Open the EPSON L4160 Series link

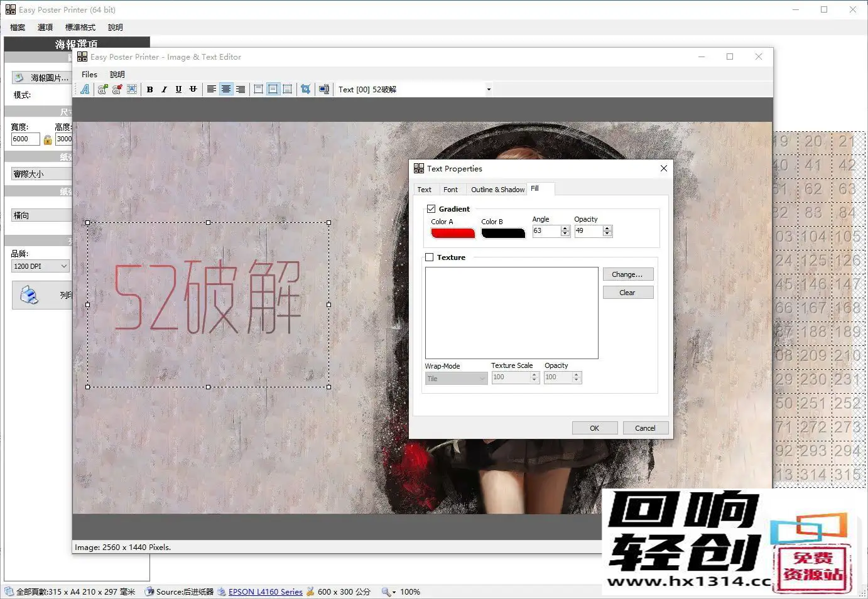click(x=266, y=591)
